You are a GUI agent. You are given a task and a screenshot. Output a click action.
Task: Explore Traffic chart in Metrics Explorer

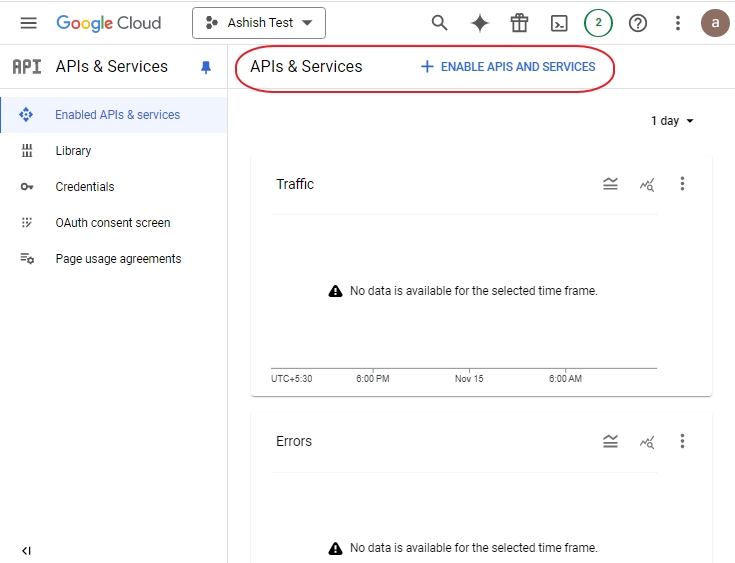coord(647,185)
